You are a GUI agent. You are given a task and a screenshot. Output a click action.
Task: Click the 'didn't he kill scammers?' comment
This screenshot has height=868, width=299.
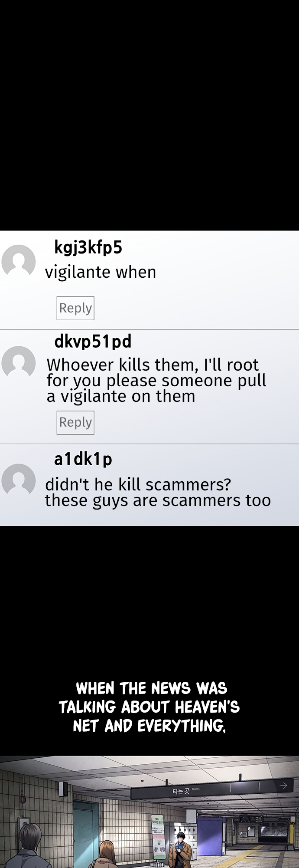158,492
